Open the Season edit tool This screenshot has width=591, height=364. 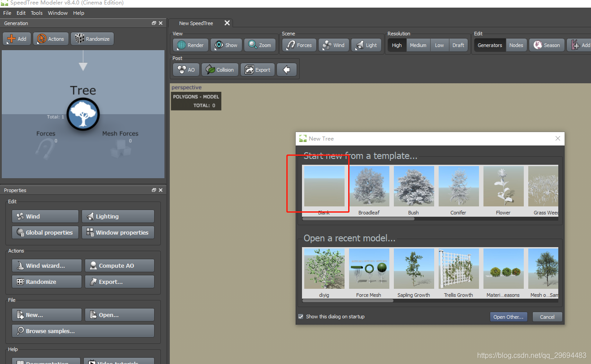[x=547, y=45]
